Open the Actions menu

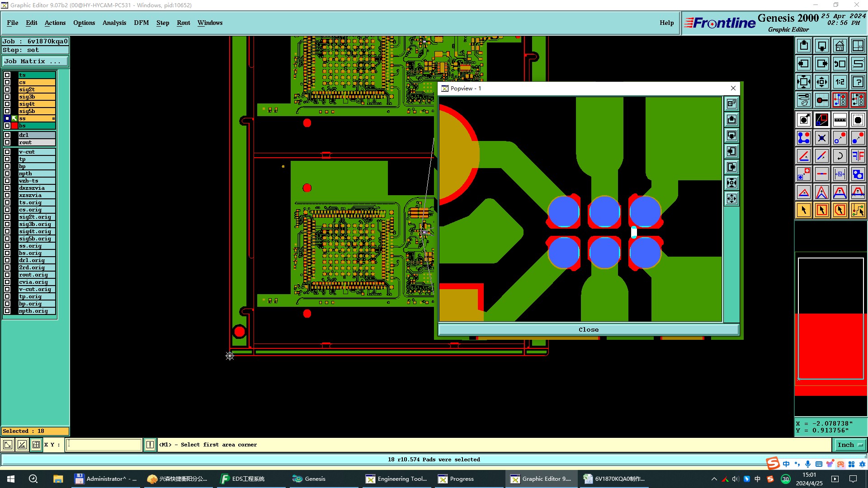pos(55,23)
